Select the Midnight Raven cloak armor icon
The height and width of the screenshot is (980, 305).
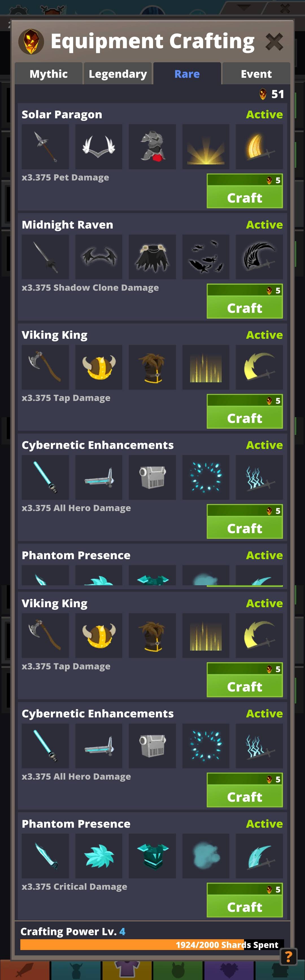tap(152, 257)
